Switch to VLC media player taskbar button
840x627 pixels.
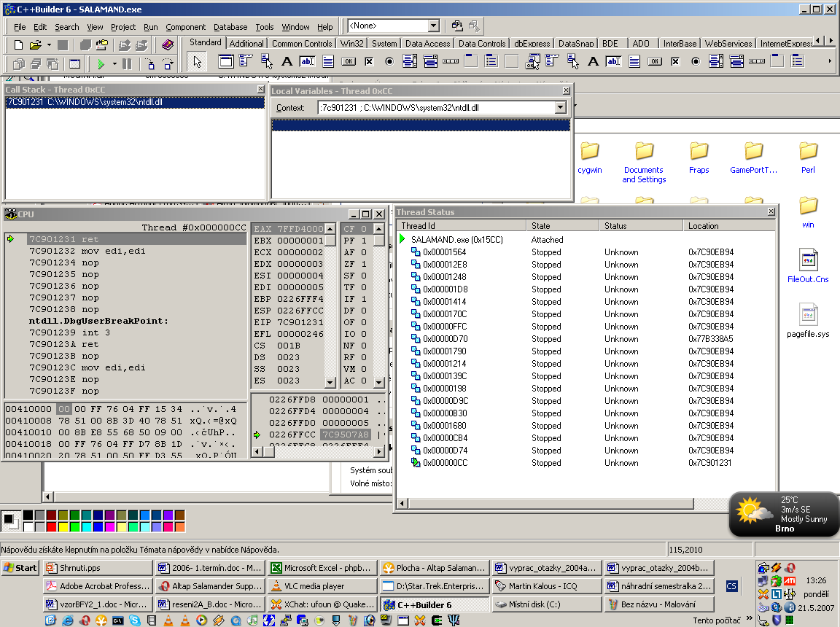[322, 585]
